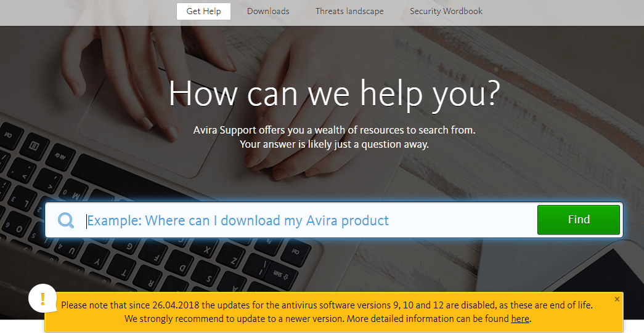Click the green Find button
Viewport: 644px width, 333px height.
579,220
